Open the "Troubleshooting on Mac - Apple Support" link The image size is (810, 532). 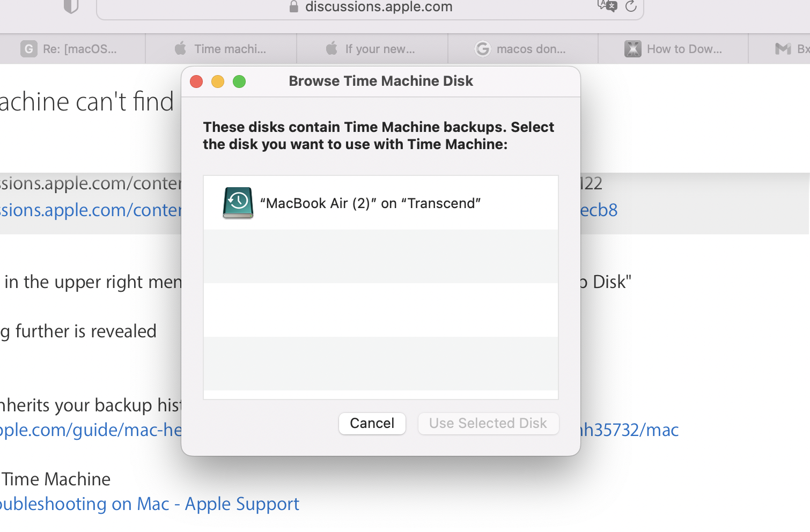[150, 504]
